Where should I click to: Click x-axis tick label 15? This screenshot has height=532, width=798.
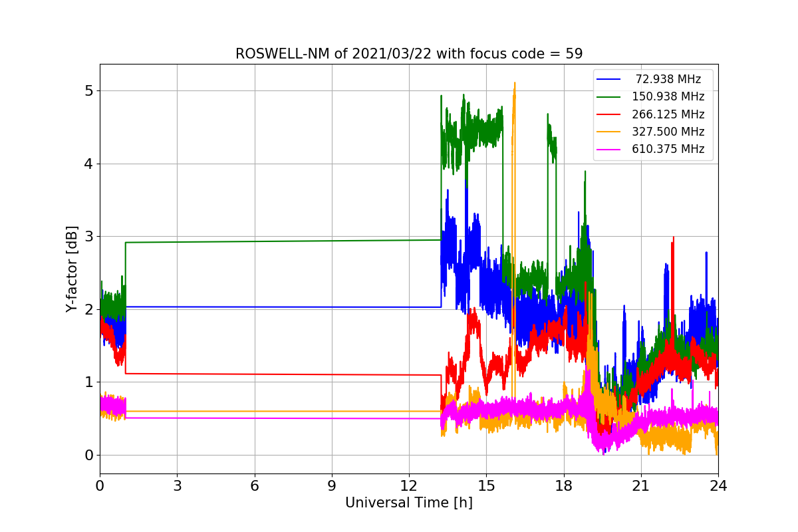coord(486,485)
